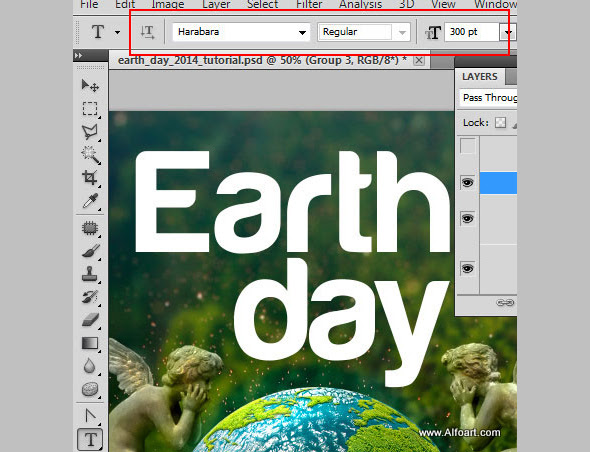
Task: Open the File menu
Action: pos(90,5)
